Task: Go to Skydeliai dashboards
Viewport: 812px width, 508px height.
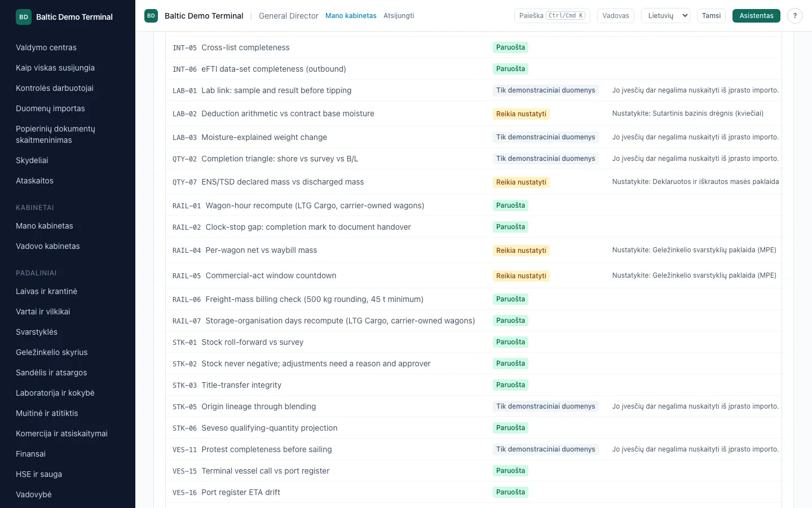Action: pos(32,160)
